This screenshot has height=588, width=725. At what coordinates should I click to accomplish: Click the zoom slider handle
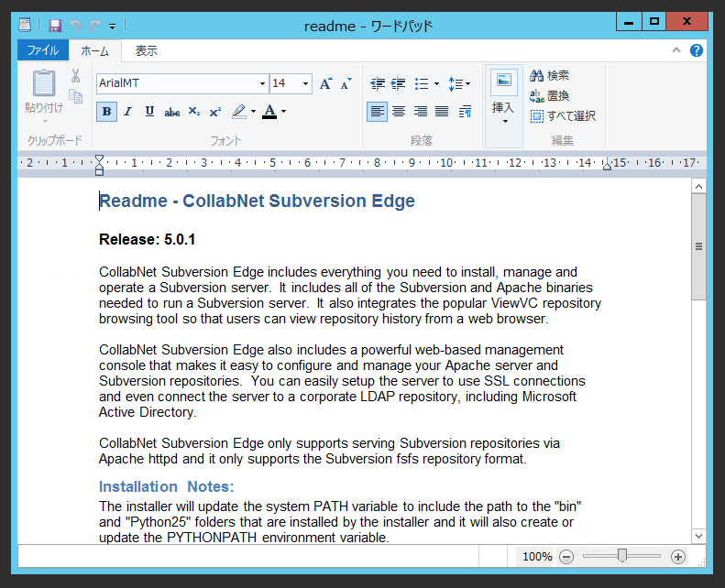click(x=622, y=556)
